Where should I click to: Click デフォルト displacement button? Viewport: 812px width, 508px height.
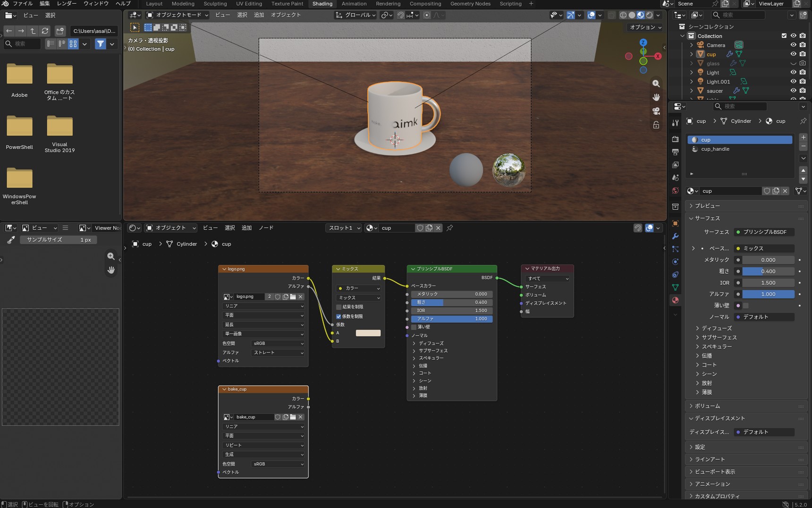(764, 432)
